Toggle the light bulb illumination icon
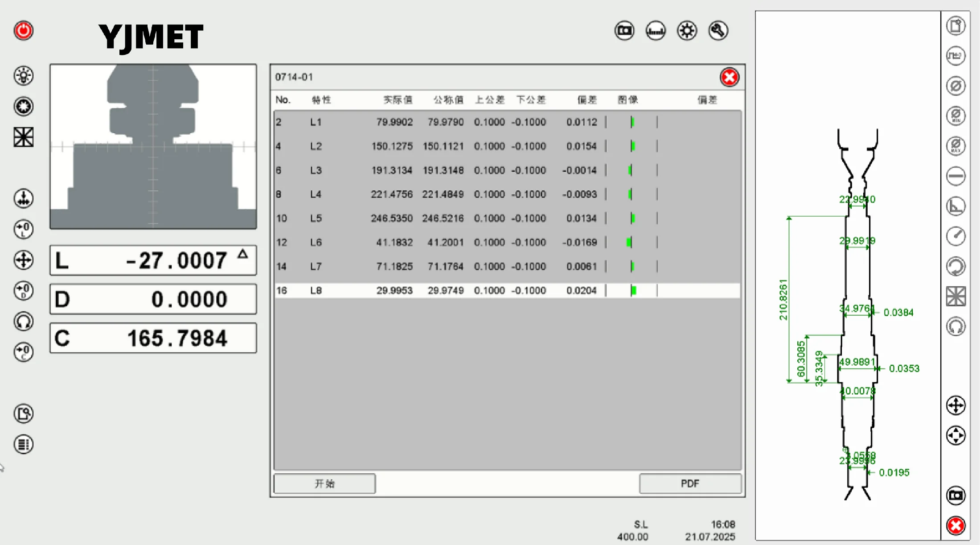Screen dimensions: 980x545 pos(24,76)
